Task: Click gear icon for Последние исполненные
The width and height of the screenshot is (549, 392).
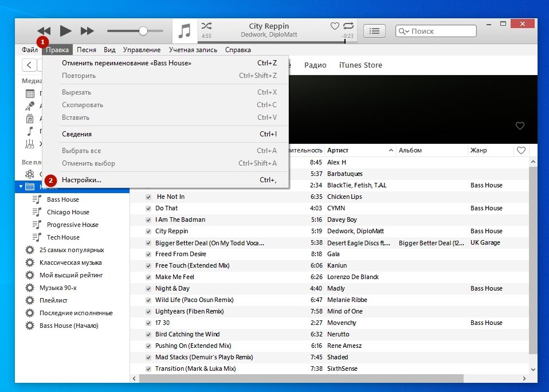Action: [x=30, y=313]
